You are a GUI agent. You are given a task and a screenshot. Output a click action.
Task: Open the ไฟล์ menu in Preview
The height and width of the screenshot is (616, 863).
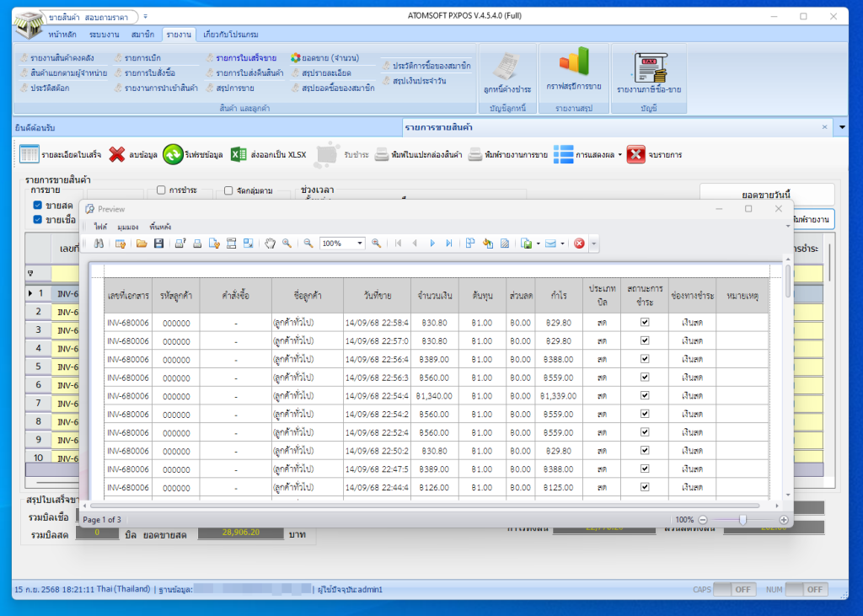coord(101,226)
